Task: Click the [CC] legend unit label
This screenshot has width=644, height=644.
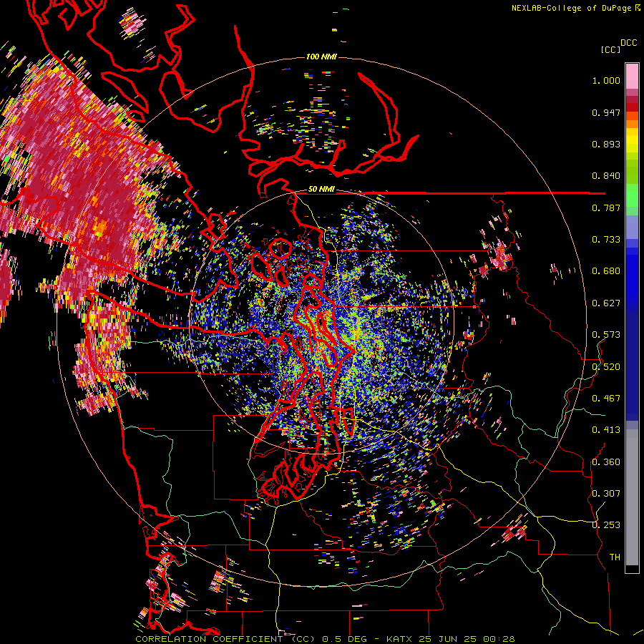Action: (x=610, y=49)
